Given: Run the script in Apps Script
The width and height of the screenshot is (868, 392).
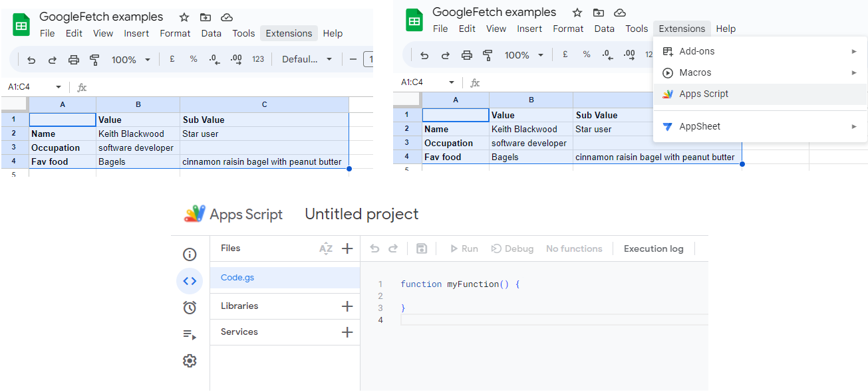Looking at the screenshot, I should pyautogui.click(x=464, y=248).
